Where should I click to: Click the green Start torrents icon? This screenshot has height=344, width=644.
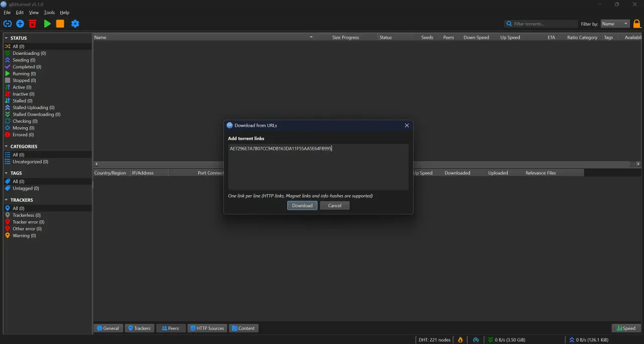pyautogui.click(x=47, y=24)
